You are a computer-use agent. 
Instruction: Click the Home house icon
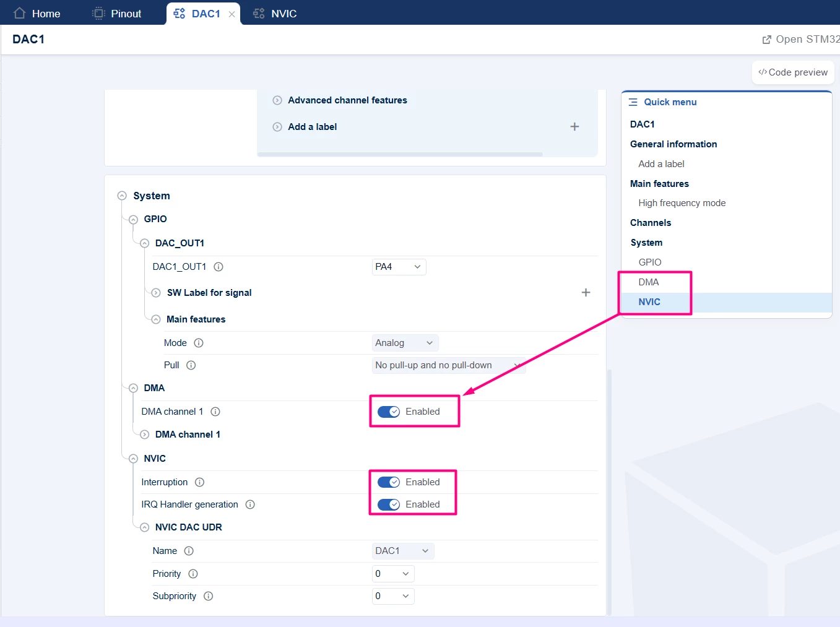click(19, 13)
